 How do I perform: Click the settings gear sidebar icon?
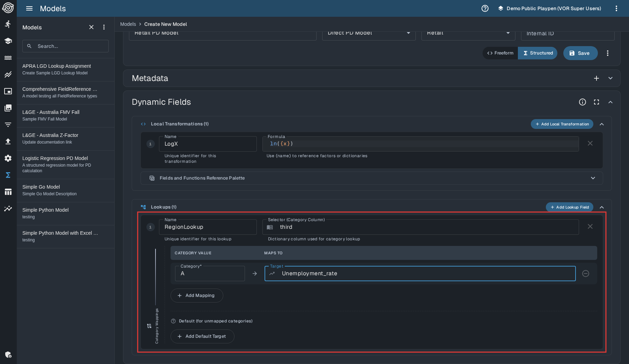8,158
